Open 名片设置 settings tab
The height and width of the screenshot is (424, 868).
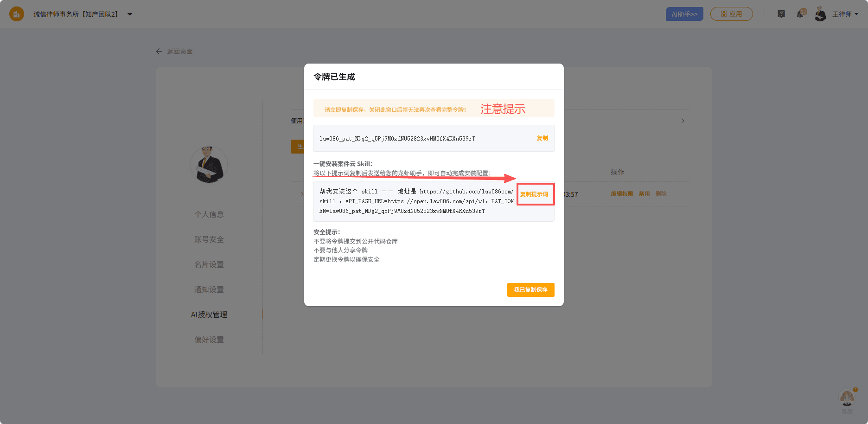(209, 264)
